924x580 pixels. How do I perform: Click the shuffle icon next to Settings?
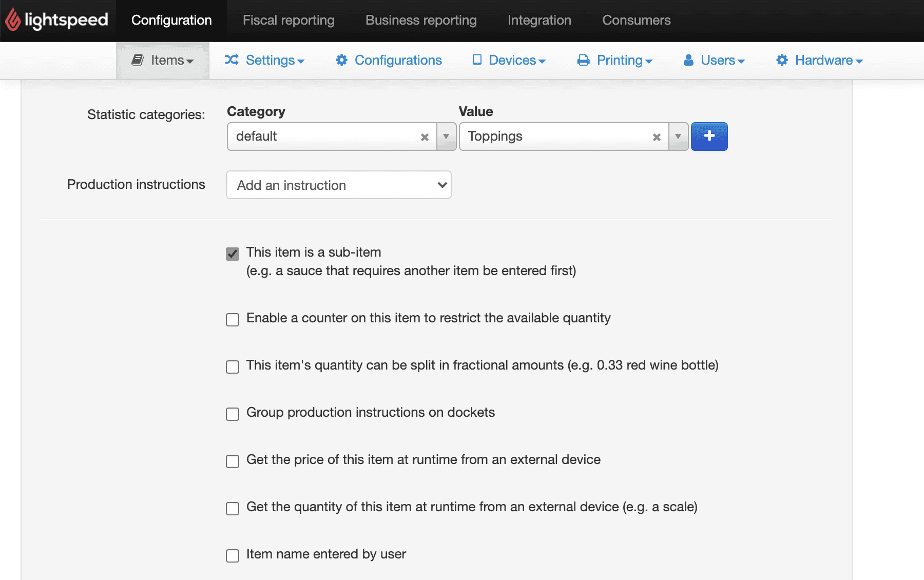tap(232, 60)
